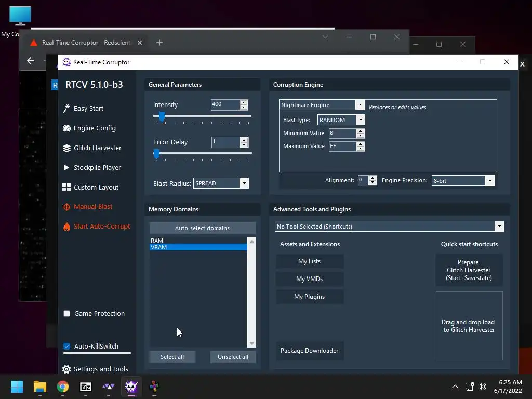Select VRAM in Memory Domains list
This screenshot has width=532, height=399.
pos(198,247)
